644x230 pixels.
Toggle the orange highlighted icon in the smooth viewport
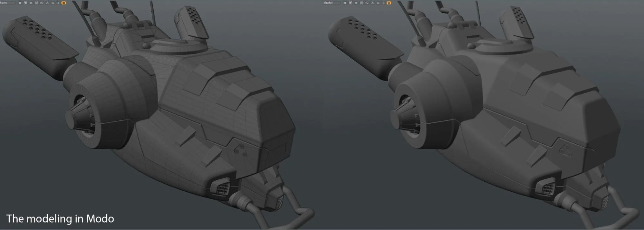(x=389, y=3)
